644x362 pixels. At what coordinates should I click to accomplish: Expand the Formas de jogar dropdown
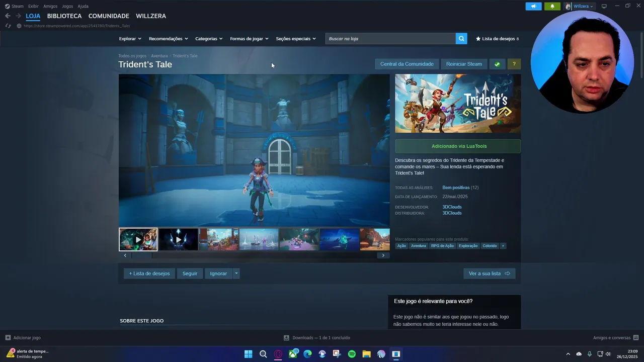pyautogui.click(x=249, y=39)
